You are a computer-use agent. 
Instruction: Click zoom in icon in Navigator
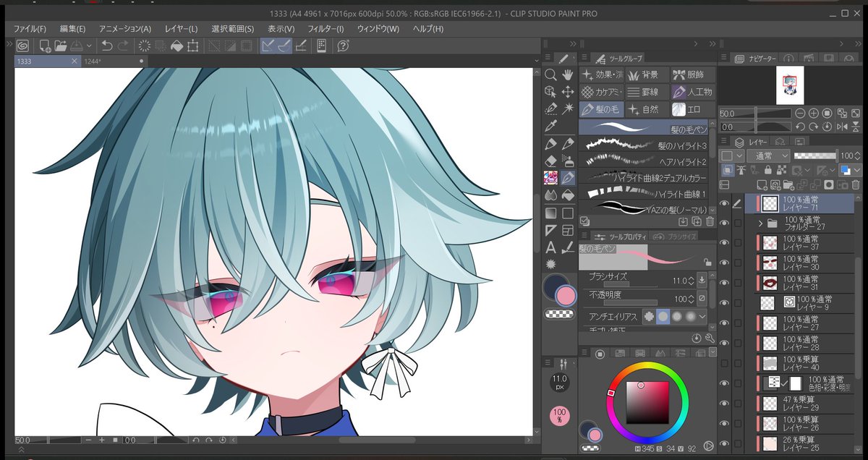coord(814,114)
